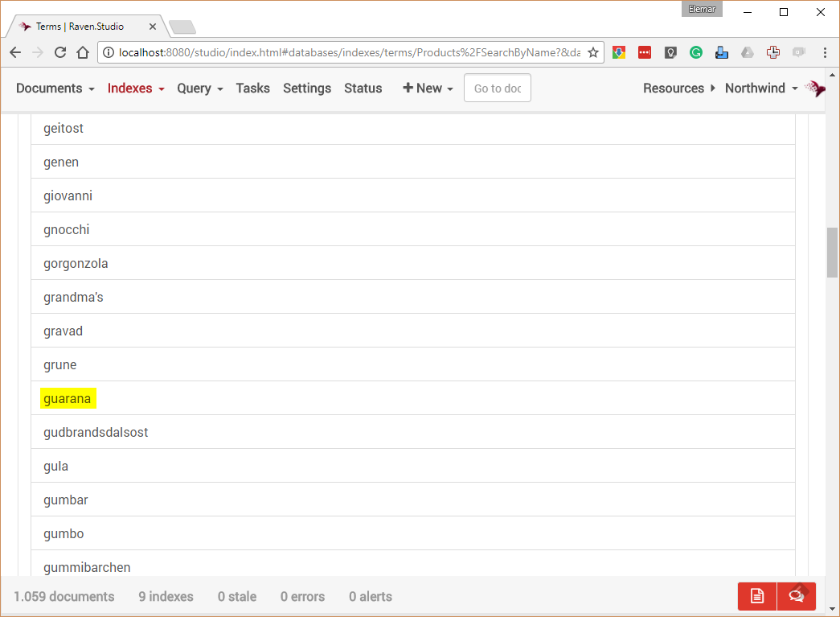This screenshot has height=617, width=840.
Task: Click the gummibarchen term row
Action: tap(413, 564)
